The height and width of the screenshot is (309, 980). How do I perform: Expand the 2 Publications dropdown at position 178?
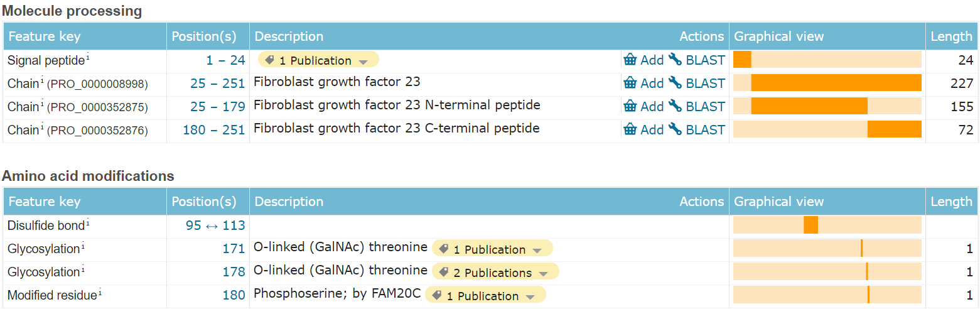click(x=543, y=273)
